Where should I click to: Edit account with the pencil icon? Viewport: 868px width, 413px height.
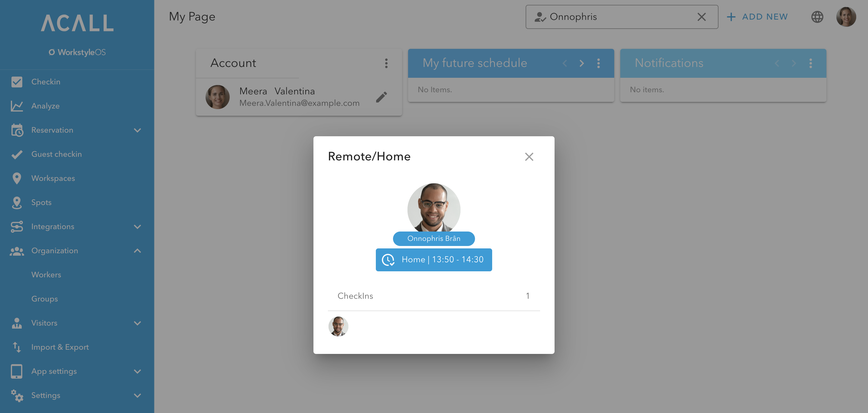[x=382, y=97]
